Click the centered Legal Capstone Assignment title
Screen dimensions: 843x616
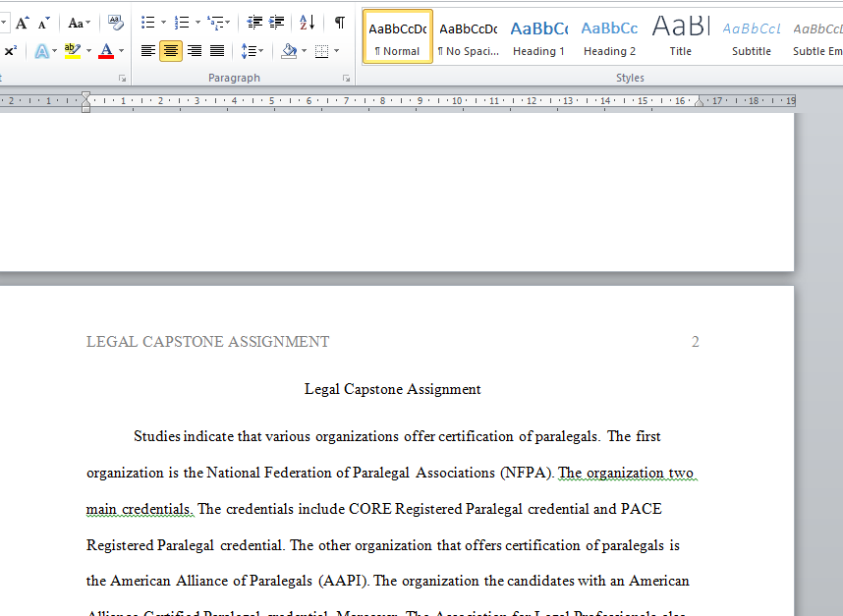point(392,389)
